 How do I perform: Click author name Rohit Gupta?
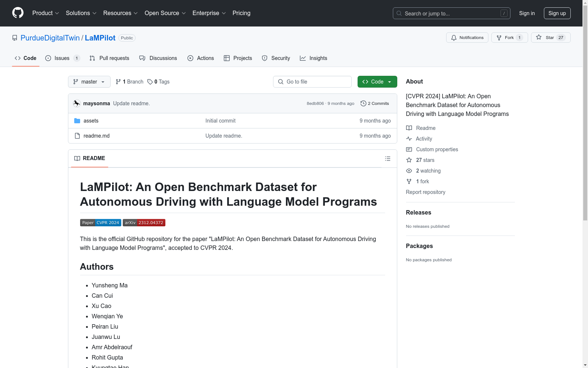click(x=107, y=357)
